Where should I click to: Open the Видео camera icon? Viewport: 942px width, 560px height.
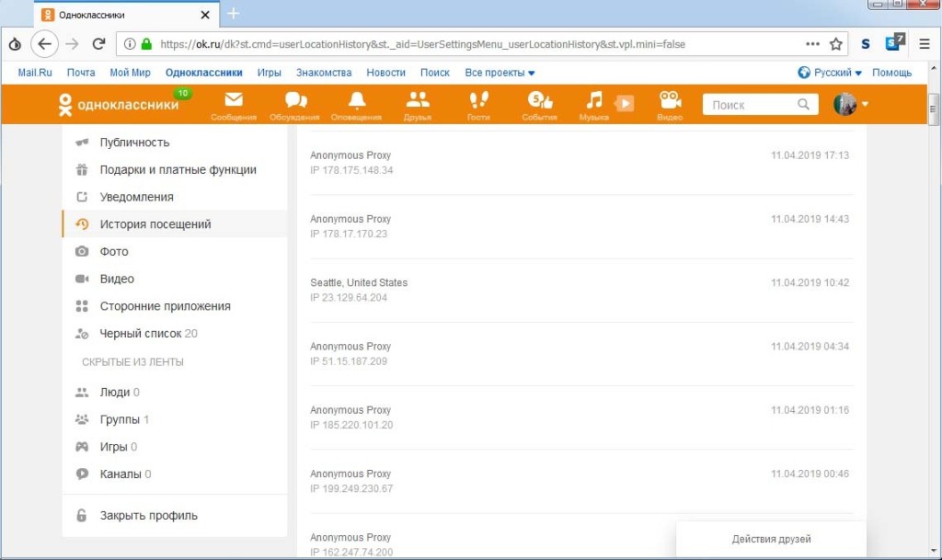(669, 101)
